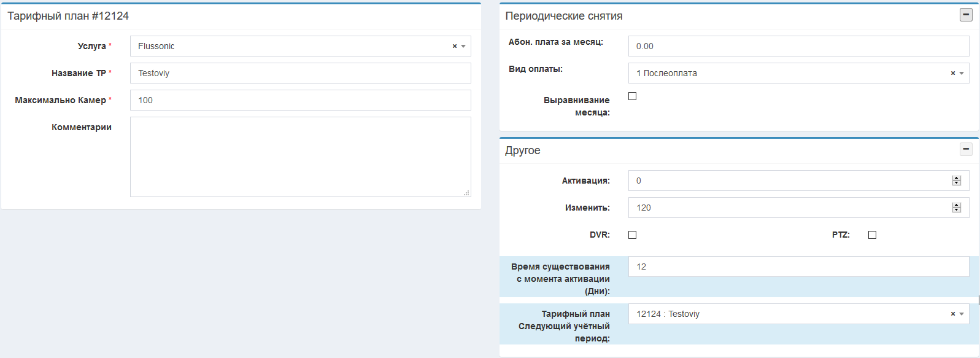Click the Абон. плата за месяц field
This screenshot has width=980, height=358.
(798, 46)
